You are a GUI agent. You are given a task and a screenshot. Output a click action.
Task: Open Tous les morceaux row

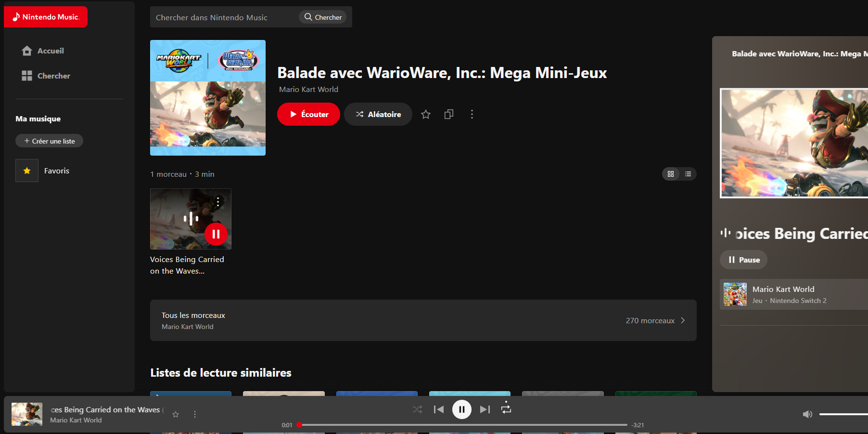click(x=423, y=320)
